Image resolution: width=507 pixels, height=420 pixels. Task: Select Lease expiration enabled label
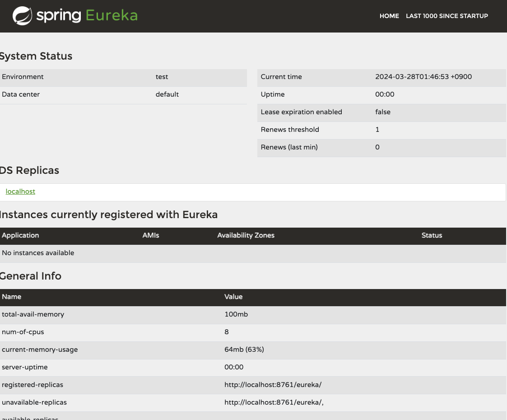point(301,112)
